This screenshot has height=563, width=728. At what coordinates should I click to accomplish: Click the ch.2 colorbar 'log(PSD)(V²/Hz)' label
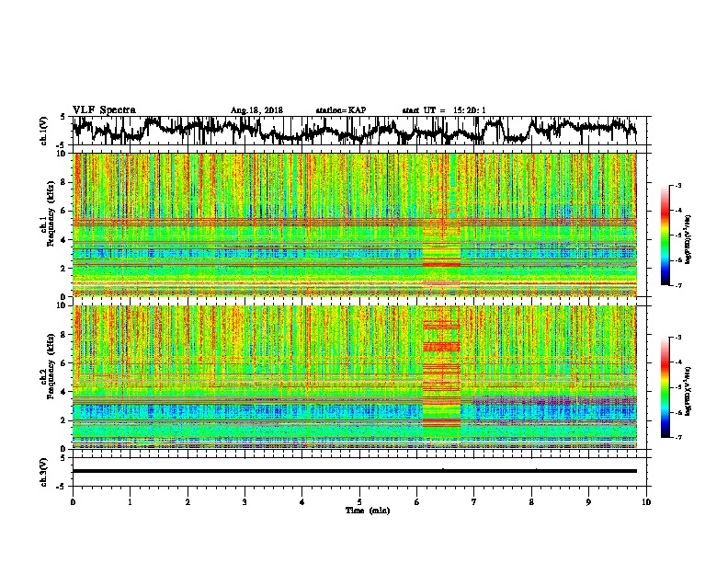tap(688, 391)
